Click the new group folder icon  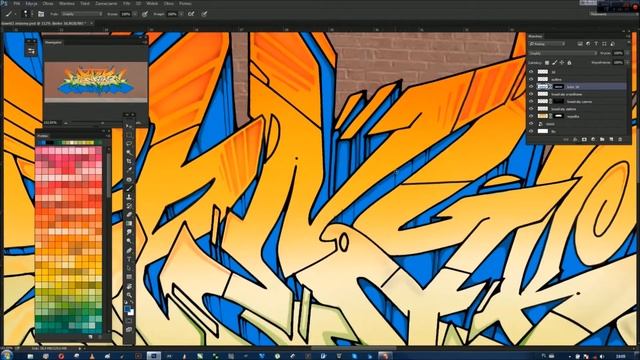[x=602, y=140]
